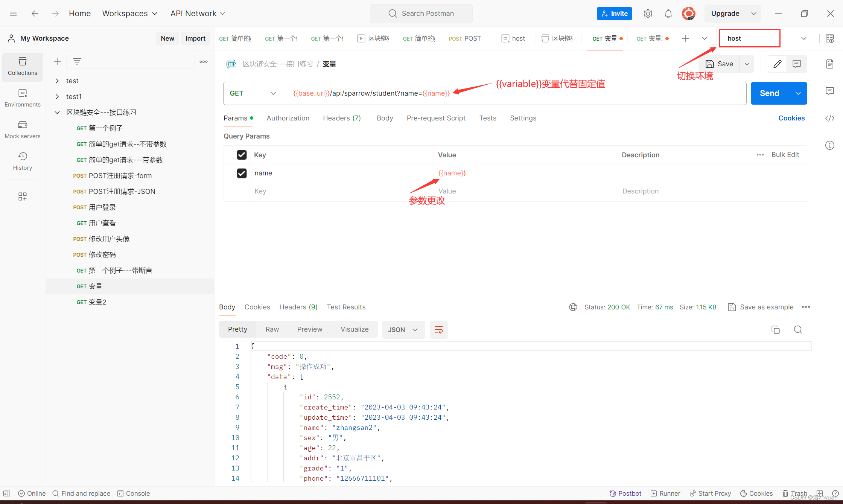Search the response with magnifier icon
Screen dimensions: 843x504
pos(798,330)
